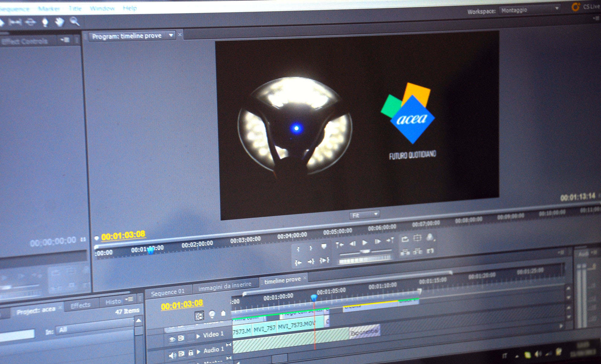Expand the Video 1 track triangle
601x364 pixels.
pyautogui.click(x=198, y=336)
